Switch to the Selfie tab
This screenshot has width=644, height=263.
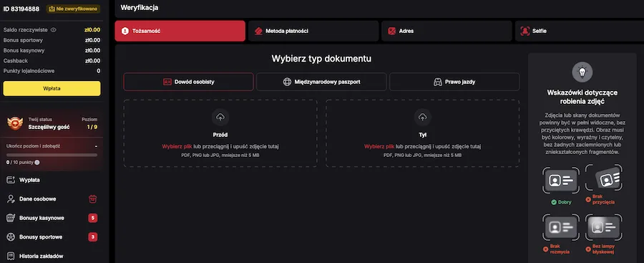tap(579, 31)
